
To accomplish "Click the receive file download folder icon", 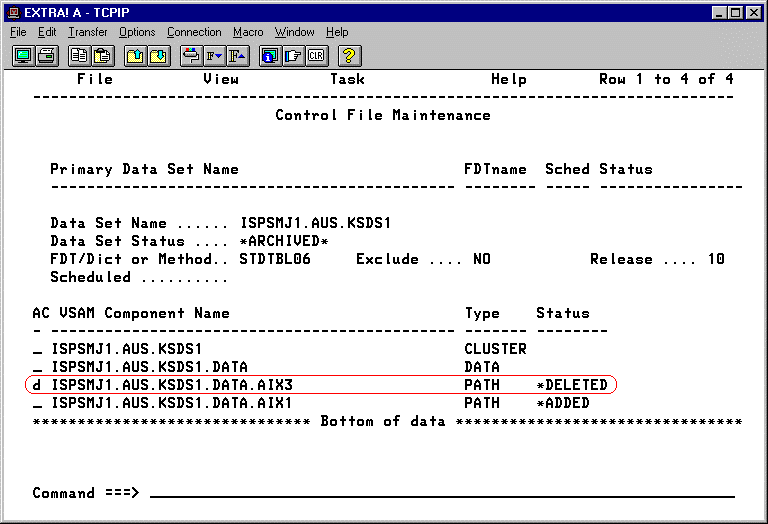I will coord(159,55).
